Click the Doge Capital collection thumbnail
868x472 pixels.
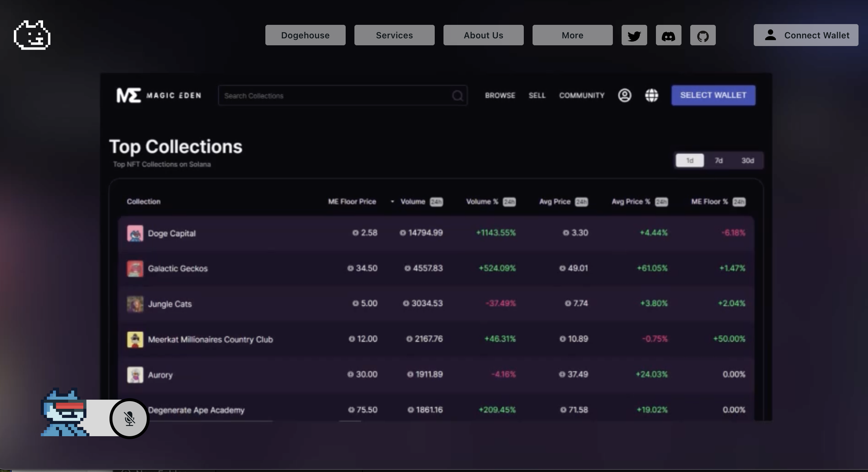tap(135, 233)
